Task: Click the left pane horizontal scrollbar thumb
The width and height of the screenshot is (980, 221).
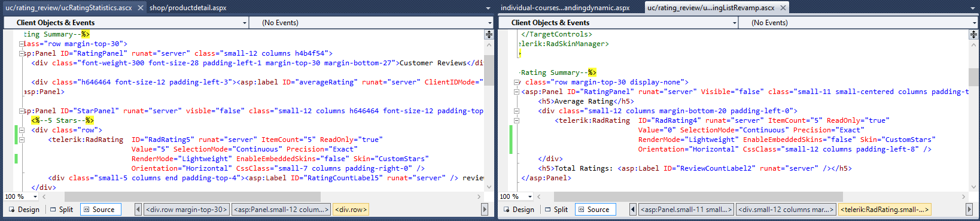Action: click(193, 196)
